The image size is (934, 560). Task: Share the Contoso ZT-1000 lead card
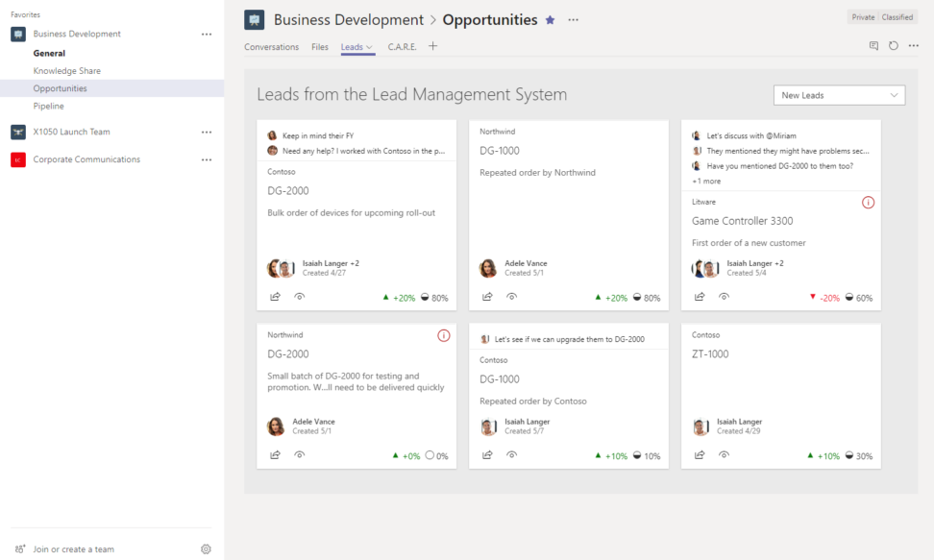[x=700, y=455]
